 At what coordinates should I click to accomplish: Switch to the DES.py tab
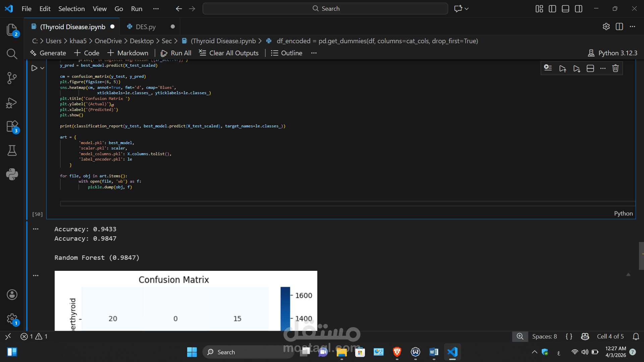pyautogui.click(x=146, y=27)
